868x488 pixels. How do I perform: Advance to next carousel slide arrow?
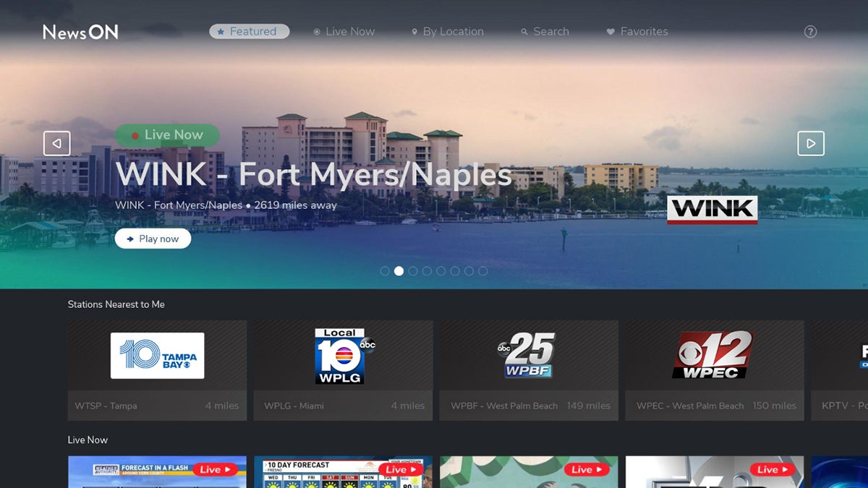811,143
